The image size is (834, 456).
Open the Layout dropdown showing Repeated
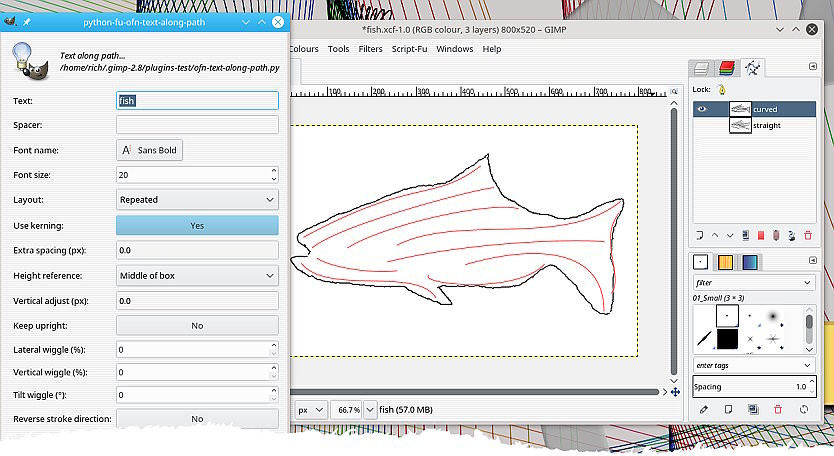(x=197, y=200)
